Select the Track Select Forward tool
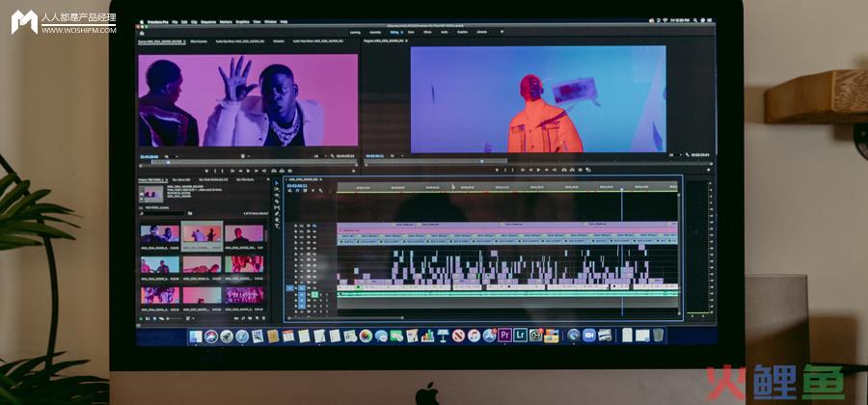 (277, 189)
